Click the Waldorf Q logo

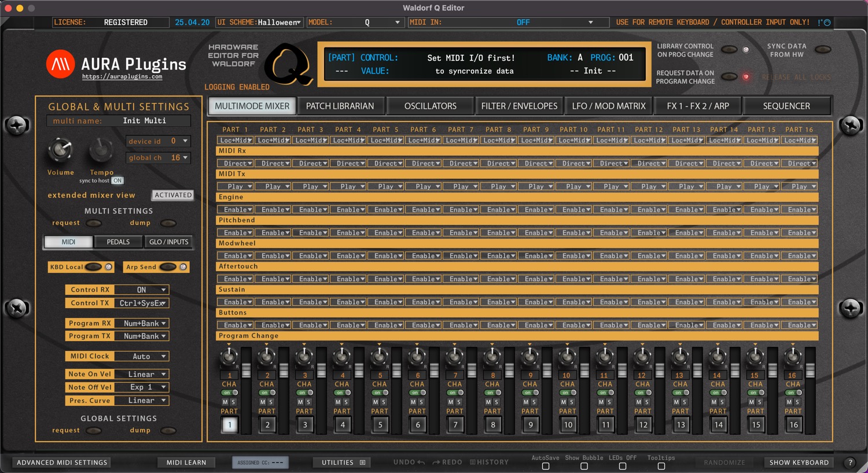[288, 64]
